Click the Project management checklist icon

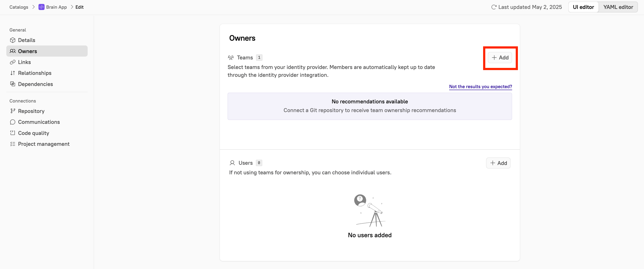point(13,144)
